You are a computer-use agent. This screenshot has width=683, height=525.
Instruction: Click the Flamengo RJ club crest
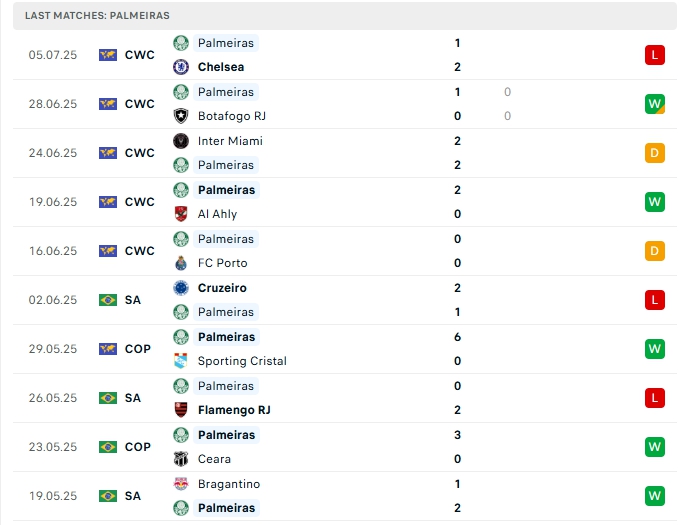181,410
